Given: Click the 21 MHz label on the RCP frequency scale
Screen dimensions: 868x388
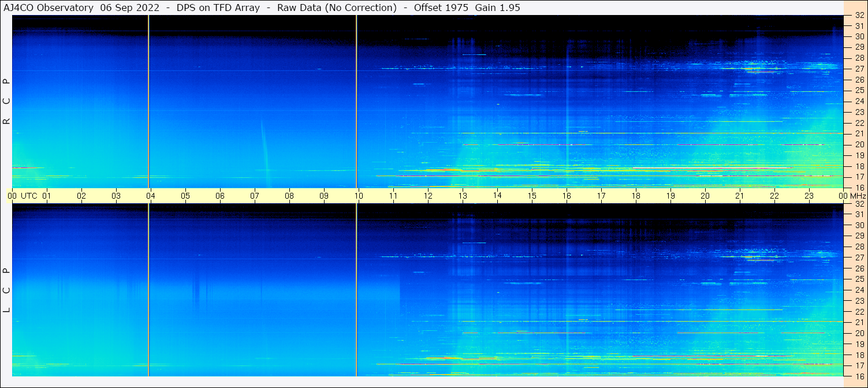Looking at the screenshot, I should (x=859, y=133).
